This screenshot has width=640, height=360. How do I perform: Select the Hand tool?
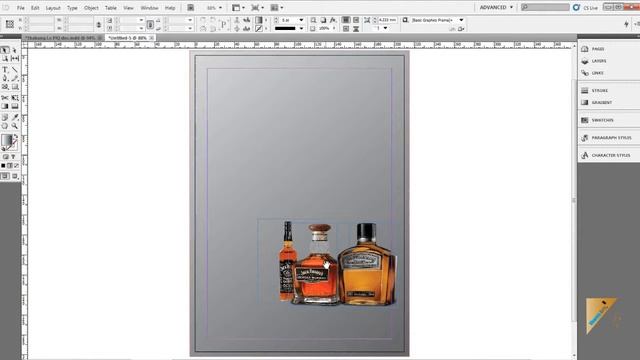tap(5, 126)
